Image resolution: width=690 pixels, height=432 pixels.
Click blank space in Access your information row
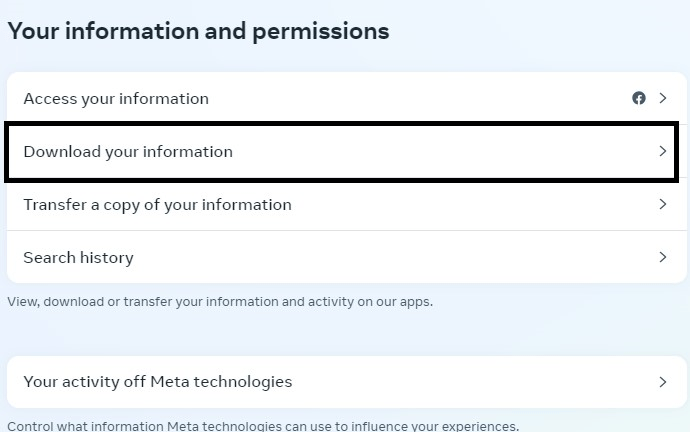click(418, 99)
